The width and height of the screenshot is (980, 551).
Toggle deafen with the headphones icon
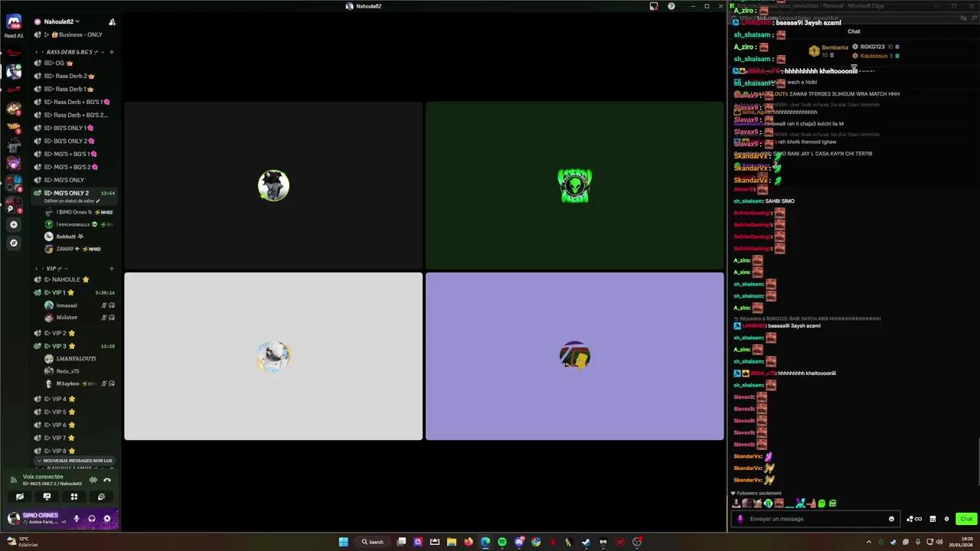click(x=92, y=519)
